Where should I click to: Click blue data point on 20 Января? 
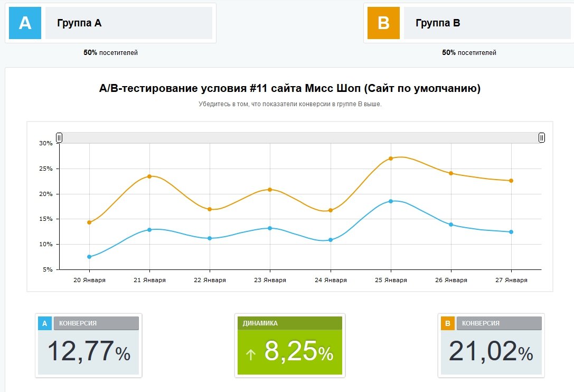(89, 257)
